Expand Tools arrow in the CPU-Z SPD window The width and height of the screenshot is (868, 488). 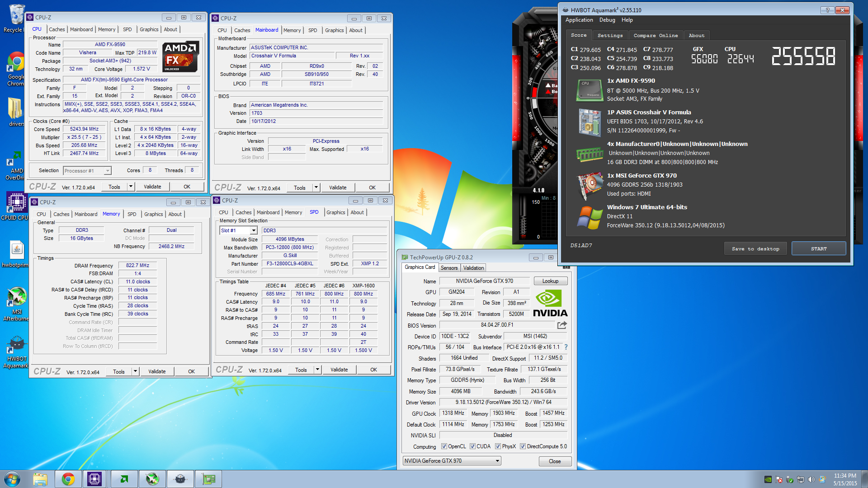point(318,370)
